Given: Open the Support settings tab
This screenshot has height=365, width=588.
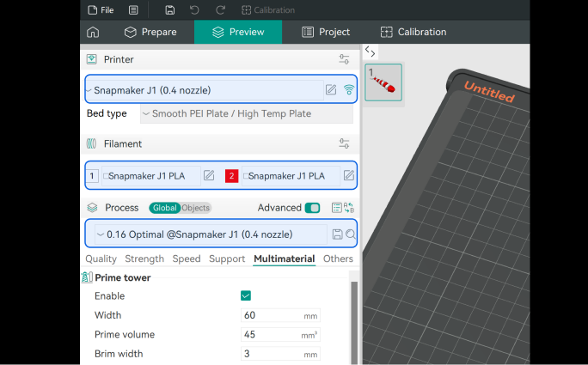Looking at the screenshot, I should 227,259.
